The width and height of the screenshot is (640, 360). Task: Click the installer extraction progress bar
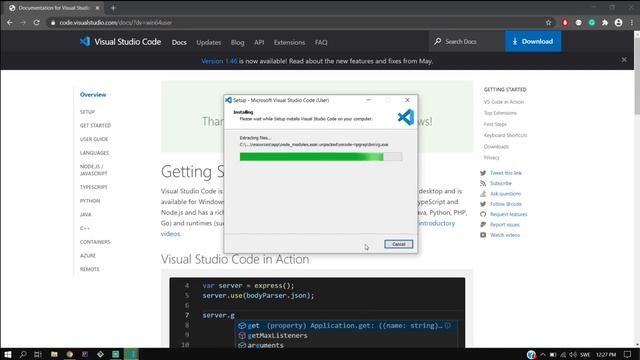tap(321, 157)
